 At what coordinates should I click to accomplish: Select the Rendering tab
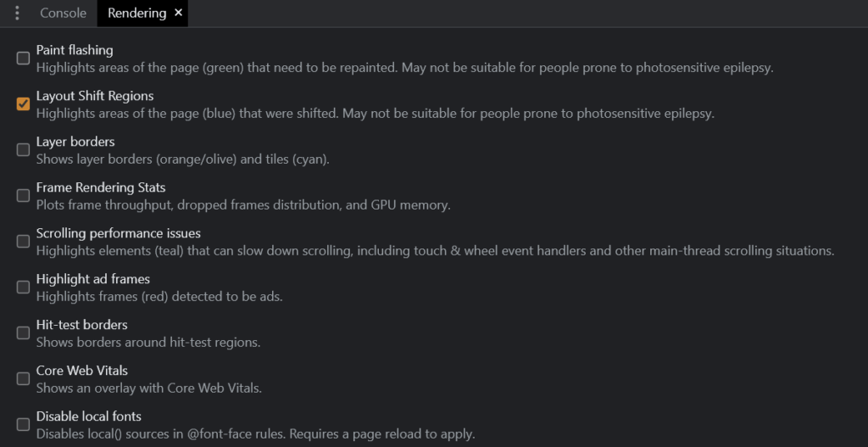[x=136, y=14]
